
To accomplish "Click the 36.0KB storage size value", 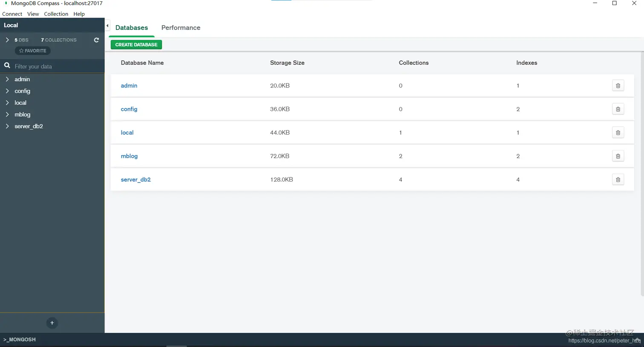I will tap(280, 109).
